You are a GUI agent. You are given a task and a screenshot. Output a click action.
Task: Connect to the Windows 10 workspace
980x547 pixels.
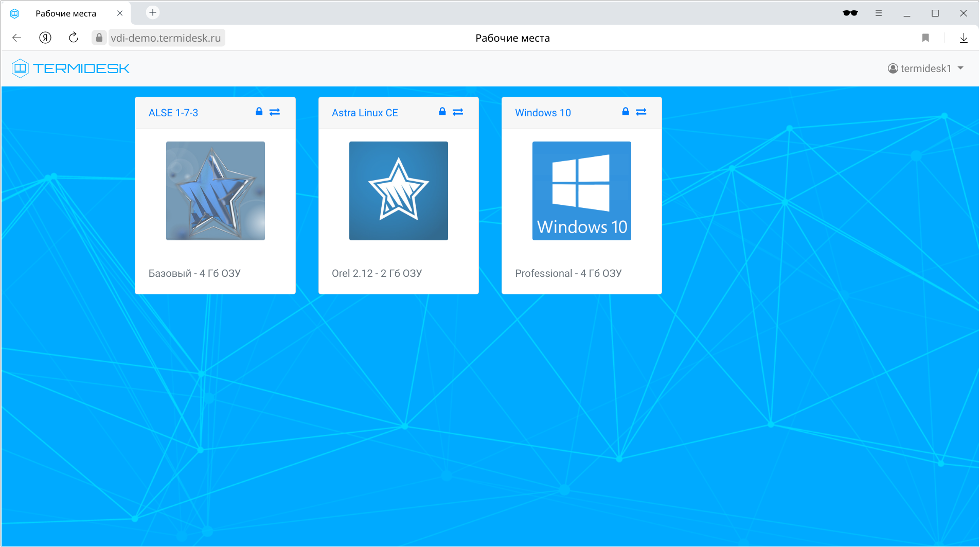tap(641, 112)
